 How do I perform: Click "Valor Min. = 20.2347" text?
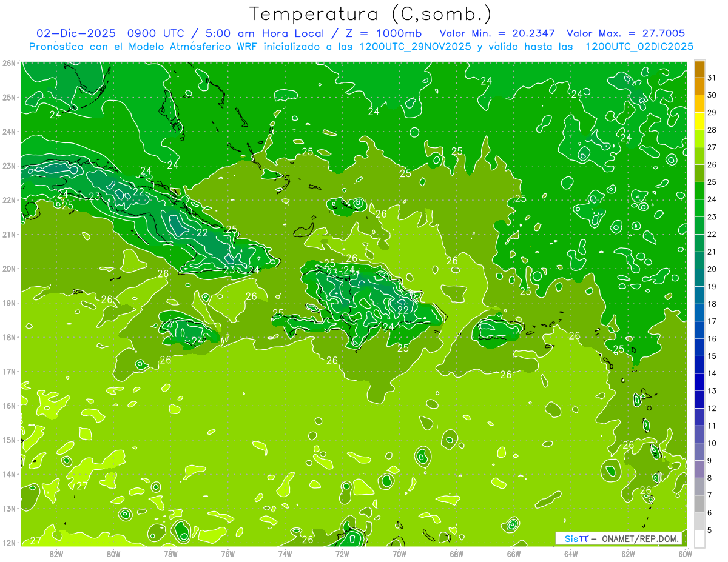[x=497, y=33]
